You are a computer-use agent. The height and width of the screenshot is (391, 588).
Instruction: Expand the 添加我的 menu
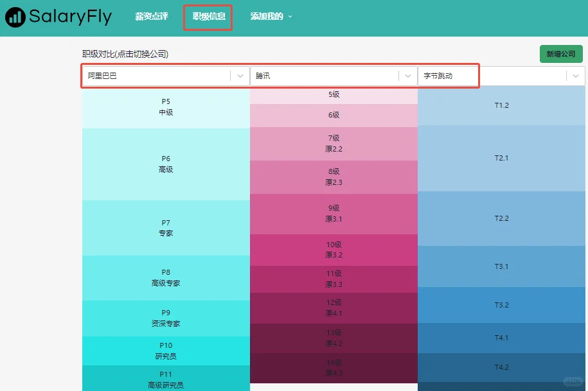point(271,17)
